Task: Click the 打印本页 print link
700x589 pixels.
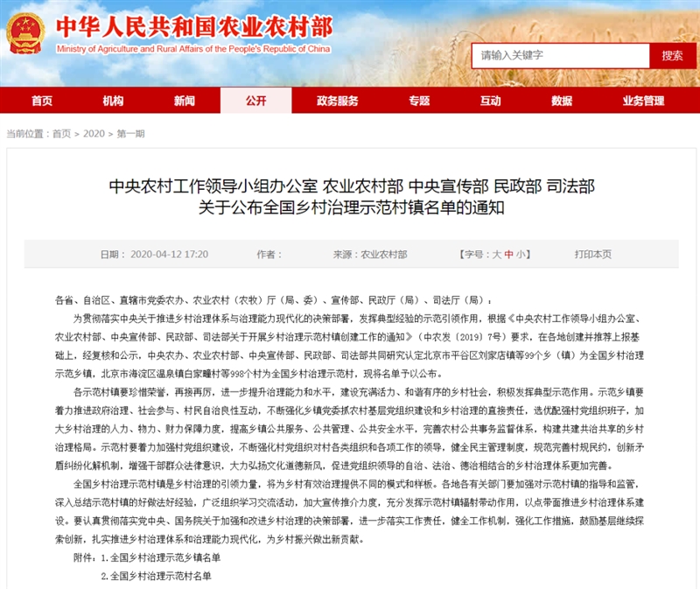Action: [x=593, y=255]
